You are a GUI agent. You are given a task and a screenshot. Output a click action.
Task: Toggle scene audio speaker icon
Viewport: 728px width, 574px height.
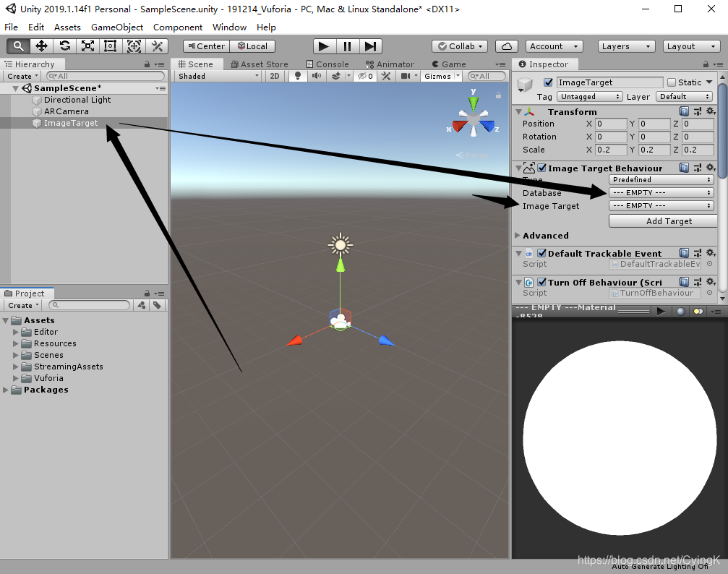click(x=316, y=76)
